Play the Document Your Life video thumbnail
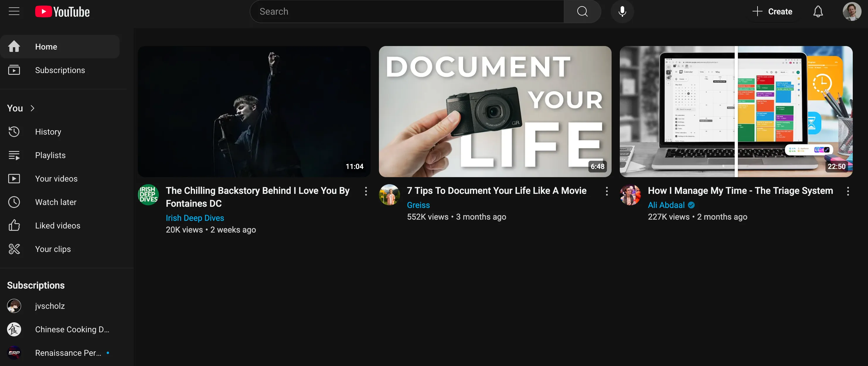The image size is (868, 366). coord(495,112)
